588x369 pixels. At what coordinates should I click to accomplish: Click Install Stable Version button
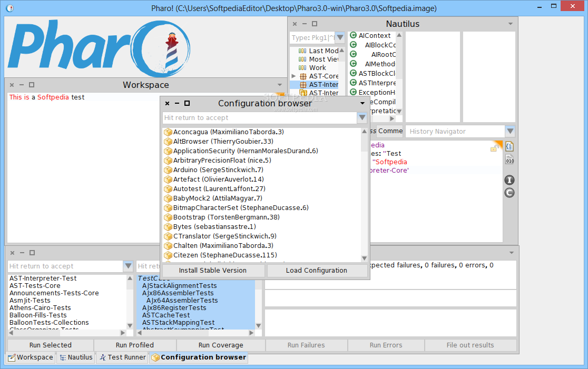(x=213, y=271)
